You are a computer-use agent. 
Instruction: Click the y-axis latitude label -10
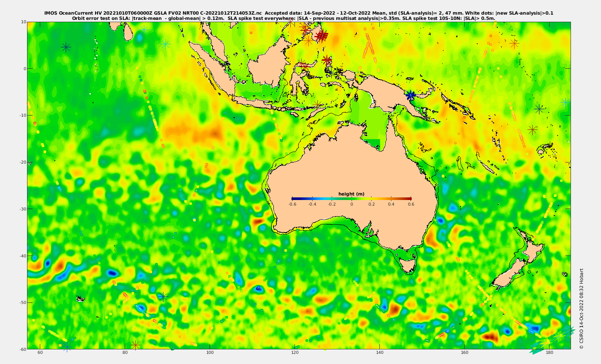point(23,115)
